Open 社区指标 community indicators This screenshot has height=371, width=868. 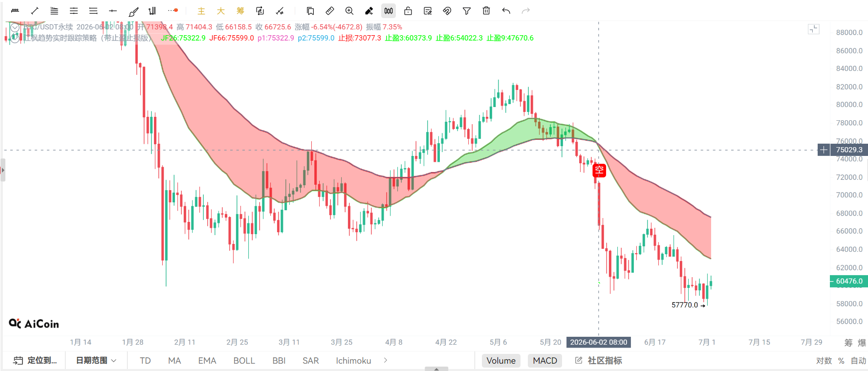[x=599, y=361]
